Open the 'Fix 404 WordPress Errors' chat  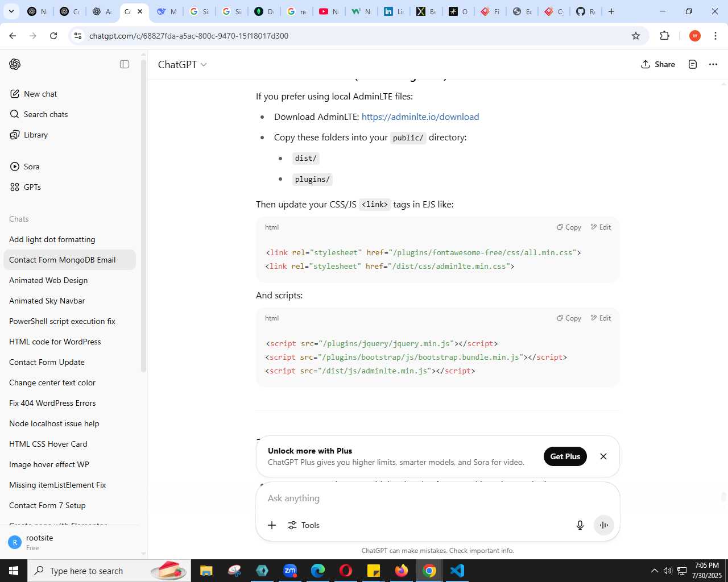point(69,403)
